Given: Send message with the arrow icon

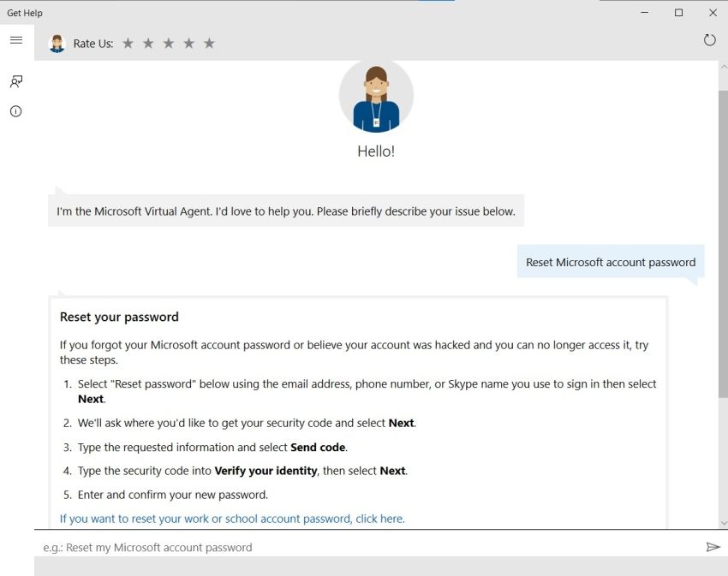Looking at the screenshot, I should 713,547.
